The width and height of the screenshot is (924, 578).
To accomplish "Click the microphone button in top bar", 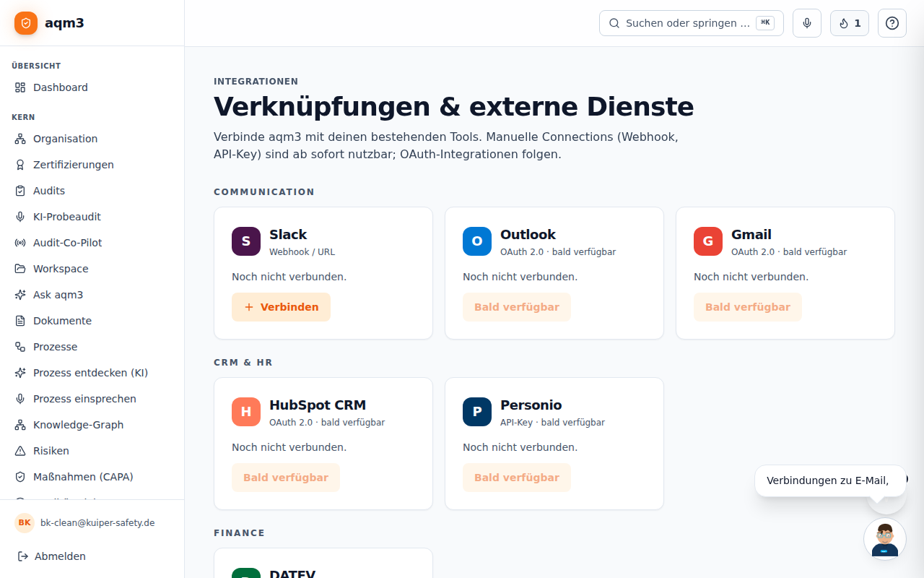I will [807, 23].
